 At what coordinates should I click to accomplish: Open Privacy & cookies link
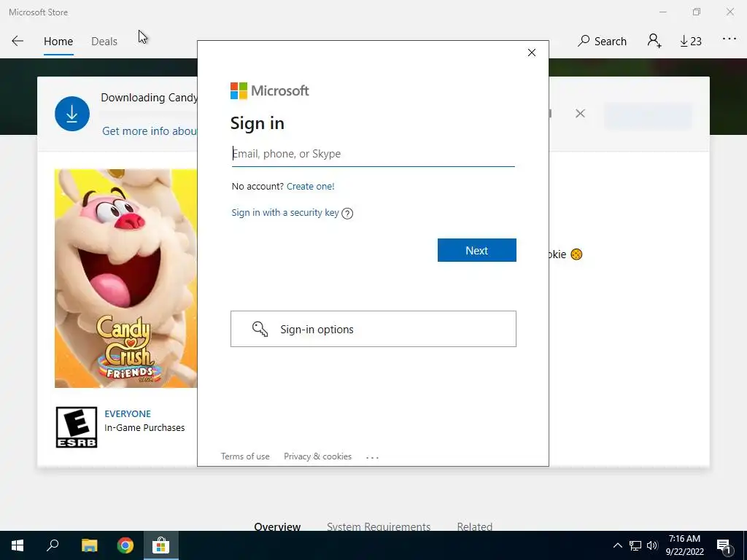[318, 456]
